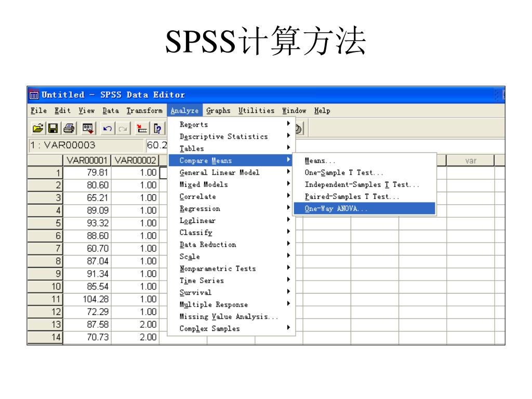Open the Survival submenu

coord(232,292)
